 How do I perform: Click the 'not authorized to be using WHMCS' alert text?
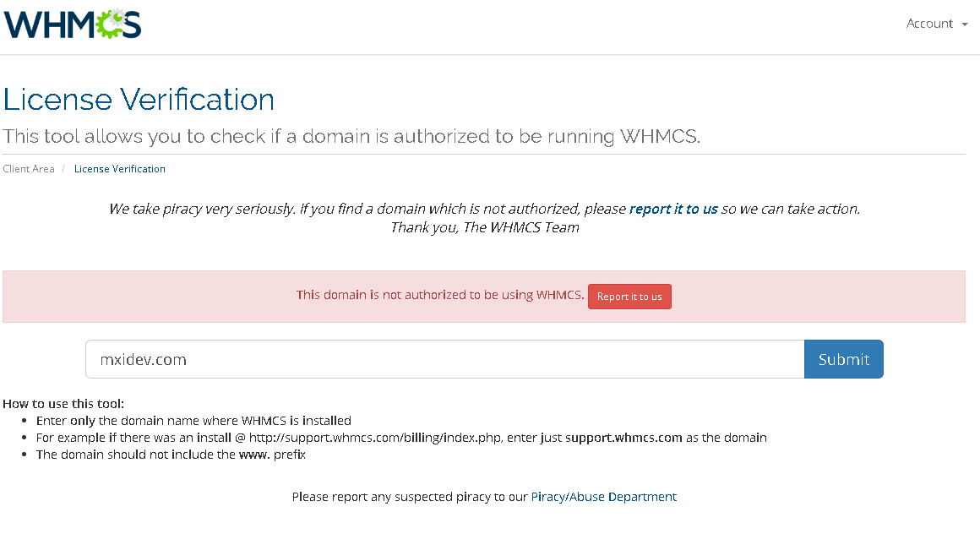coord(439,295)
